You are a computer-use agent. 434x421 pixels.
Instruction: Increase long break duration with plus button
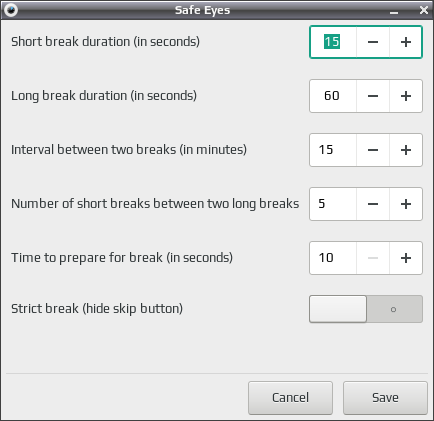pos(405,96)
